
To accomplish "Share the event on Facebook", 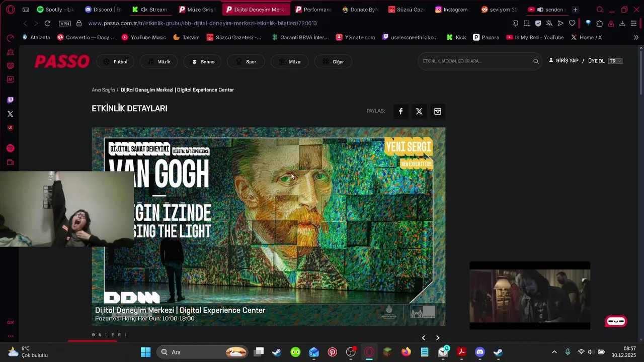I will pyautogui.click(x=400, y=111).
